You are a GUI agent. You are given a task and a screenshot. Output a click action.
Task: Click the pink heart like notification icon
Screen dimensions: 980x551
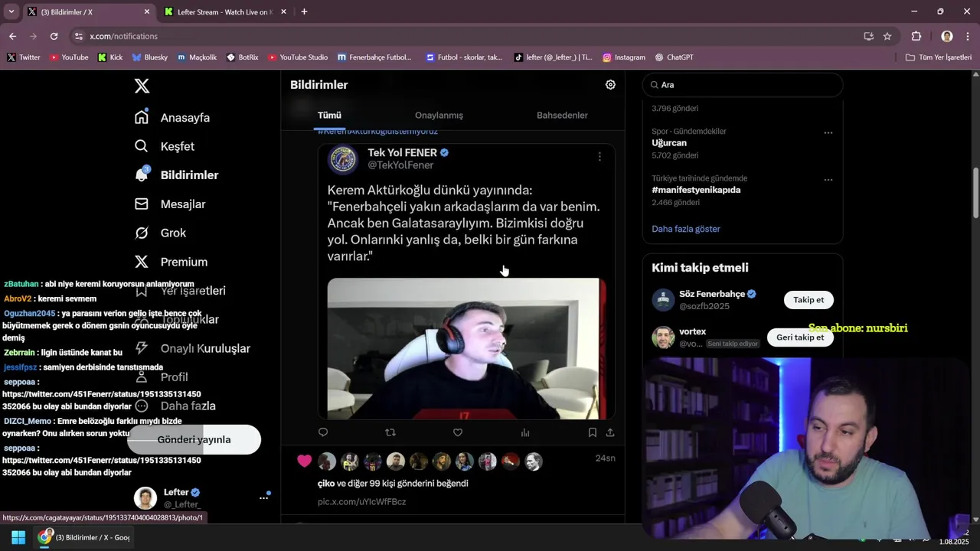pyautogui.click(x=305, y=461)
